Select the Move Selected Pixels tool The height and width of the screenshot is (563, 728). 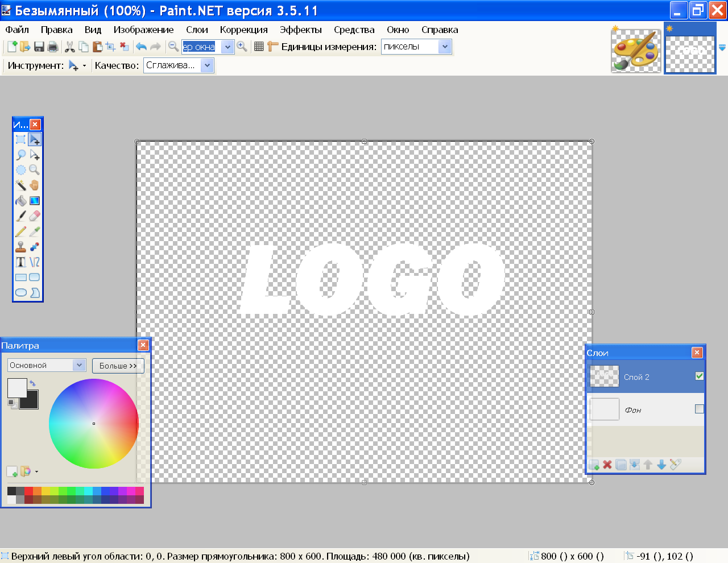point(35,139)
